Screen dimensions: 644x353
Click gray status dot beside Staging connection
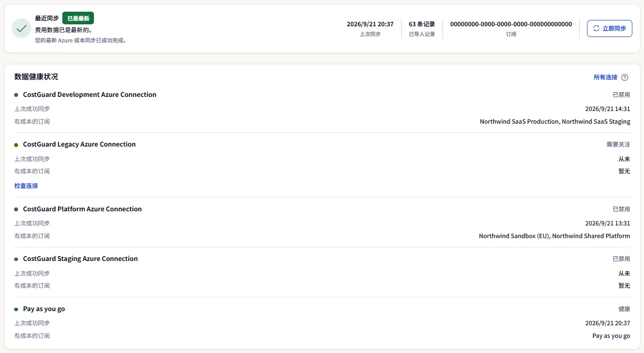point(16,259)
